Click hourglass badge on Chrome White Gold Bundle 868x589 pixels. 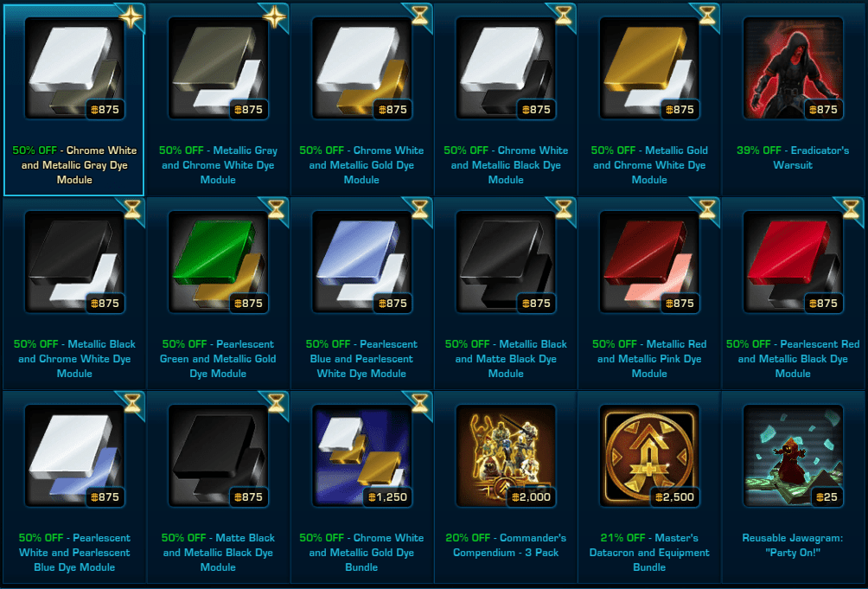(x=419, y=403)
